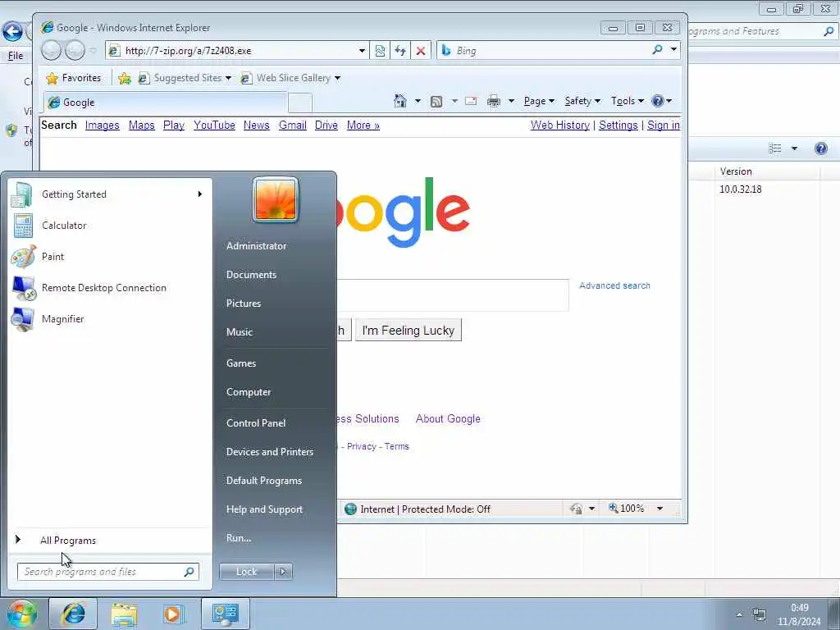Click Internet Explorer taskbar icon
Image resolution: width=840 pixels, height=630 pixels.
(x=73, y=614)
